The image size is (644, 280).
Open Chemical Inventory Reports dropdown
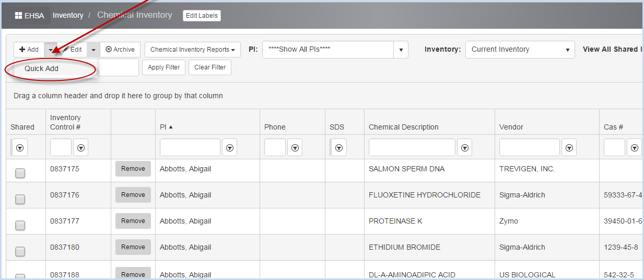click(x=192, y=50)
